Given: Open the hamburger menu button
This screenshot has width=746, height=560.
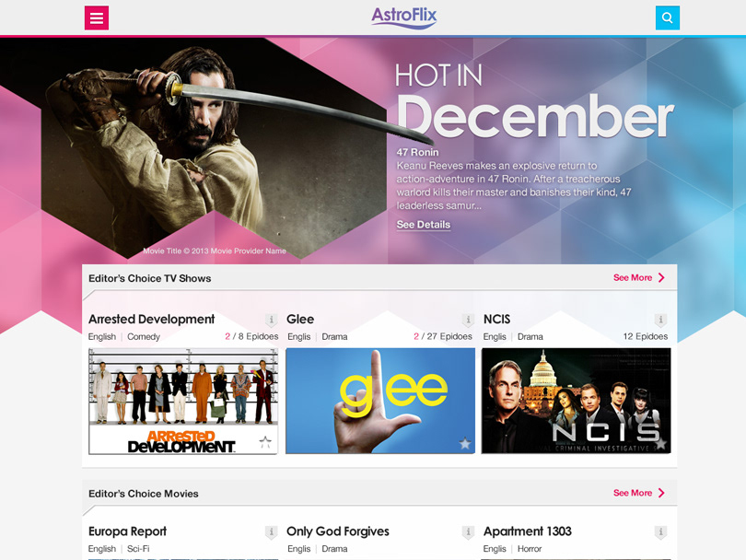Looking at the screenshot, I should pos(97,18).
